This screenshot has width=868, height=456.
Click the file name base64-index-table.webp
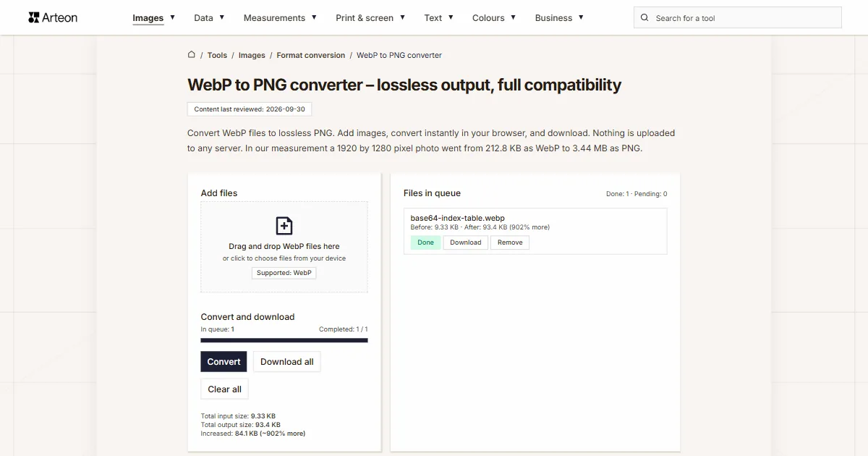pyautogui.click(x=457, y=218)
